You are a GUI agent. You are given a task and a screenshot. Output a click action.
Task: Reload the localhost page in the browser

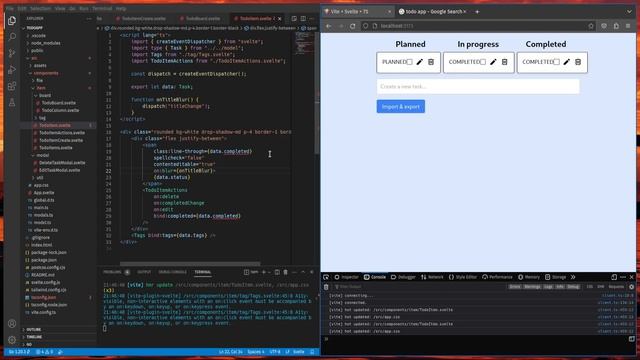tap(353, 26)
